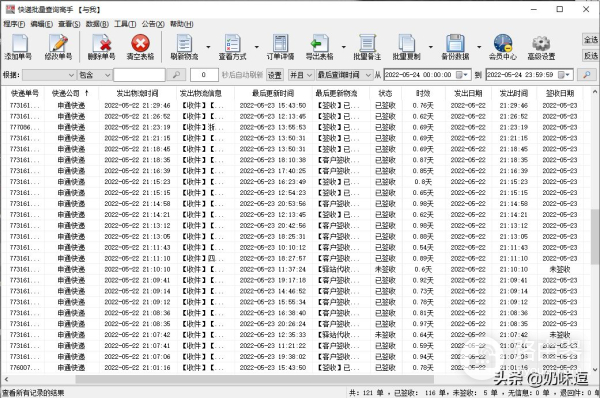Click the cell 2022-05-22 21:29:46
600x398 pixels.
click(137, 105)
